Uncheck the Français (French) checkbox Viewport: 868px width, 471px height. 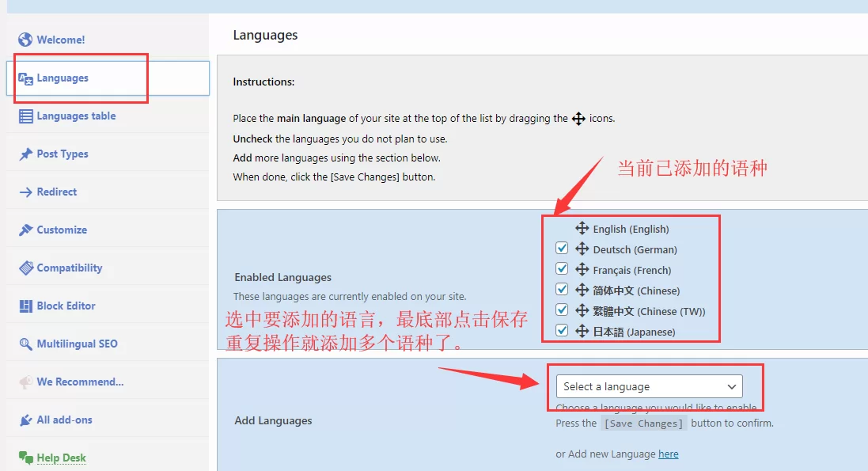pos(562,269)
